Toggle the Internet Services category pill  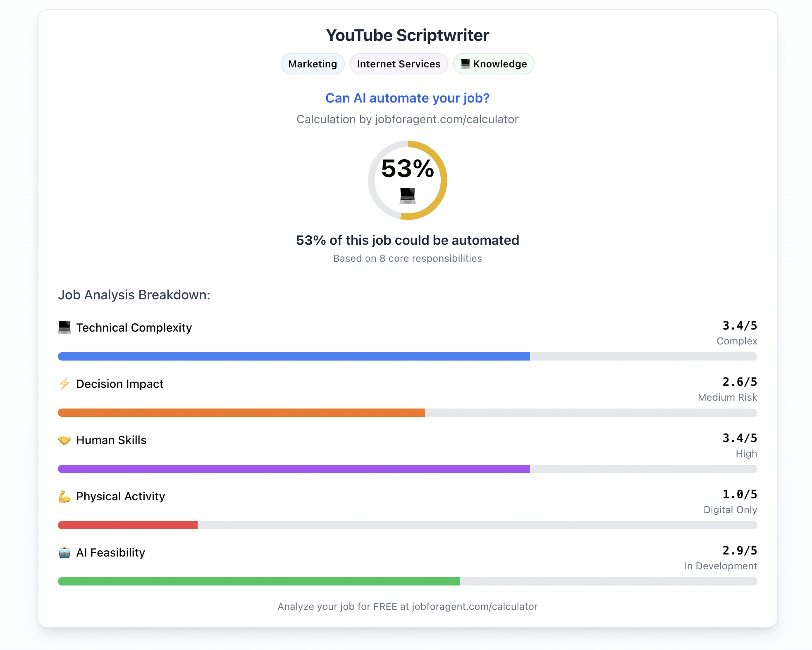pyautogui.click(x=398, y=64)
